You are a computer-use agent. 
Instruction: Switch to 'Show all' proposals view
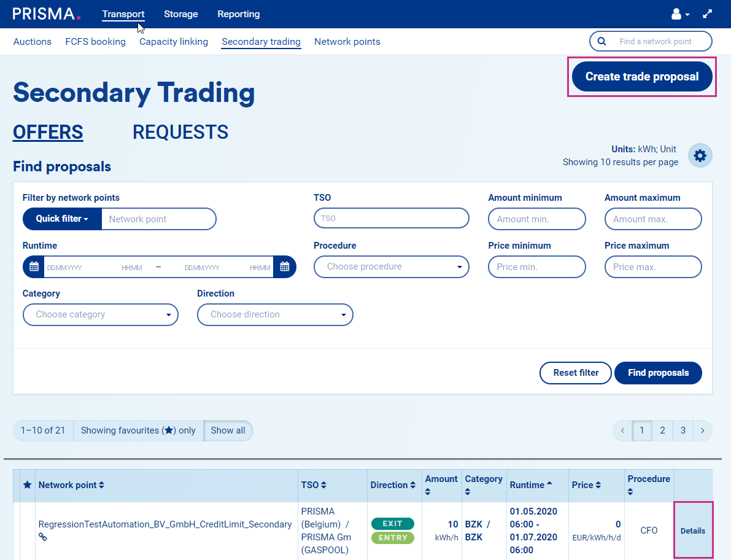click(x=228, y=430)
